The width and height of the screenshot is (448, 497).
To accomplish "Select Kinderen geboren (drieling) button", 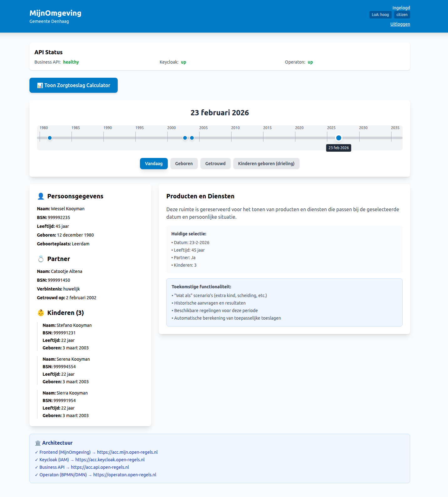I will click(x=266, y=164).
